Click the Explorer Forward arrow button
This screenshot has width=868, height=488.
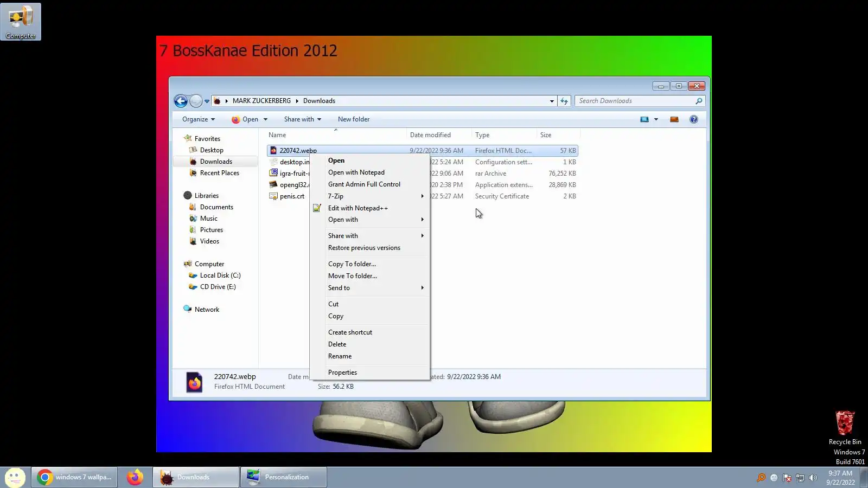coord(196,101)
